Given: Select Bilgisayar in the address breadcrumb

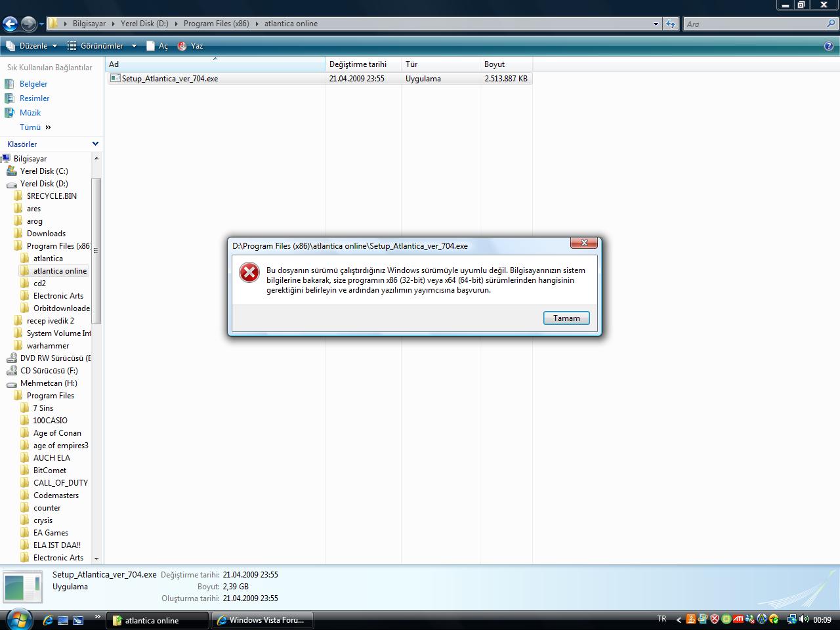Looking at the screenshot, I should [x=89, y=24].
